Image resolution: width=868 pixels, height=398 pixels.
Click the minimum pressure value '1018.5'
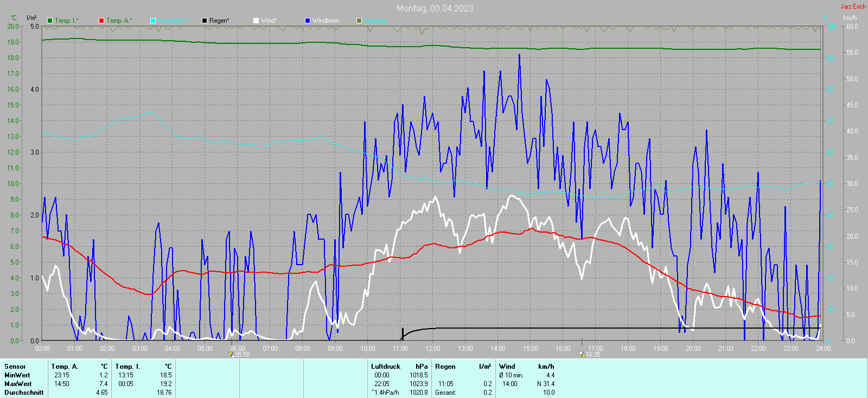419,375
